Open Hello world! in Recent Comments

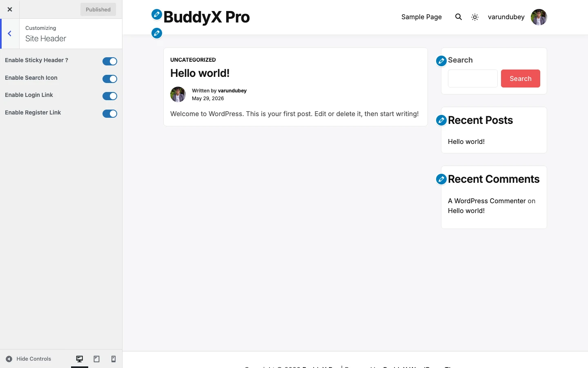tap(466, 211)
